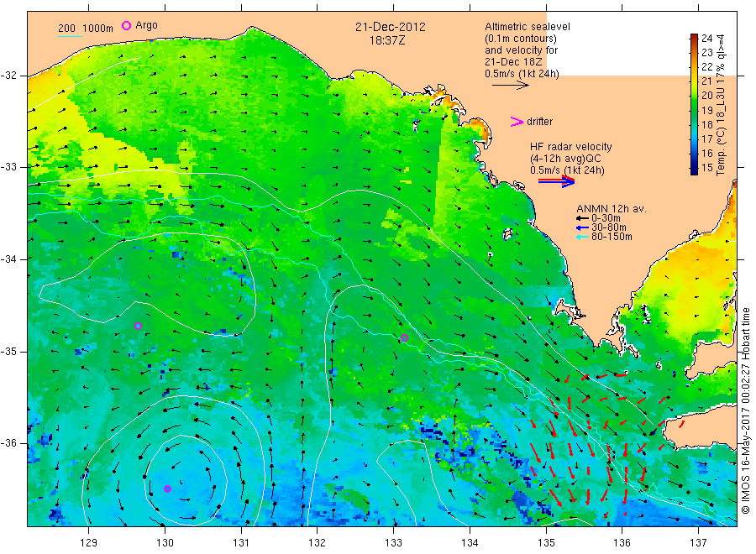Click the red-blue HF radar velocity arrow
Image resolution: width=756 pixels, height=554 pixels.
556,181
